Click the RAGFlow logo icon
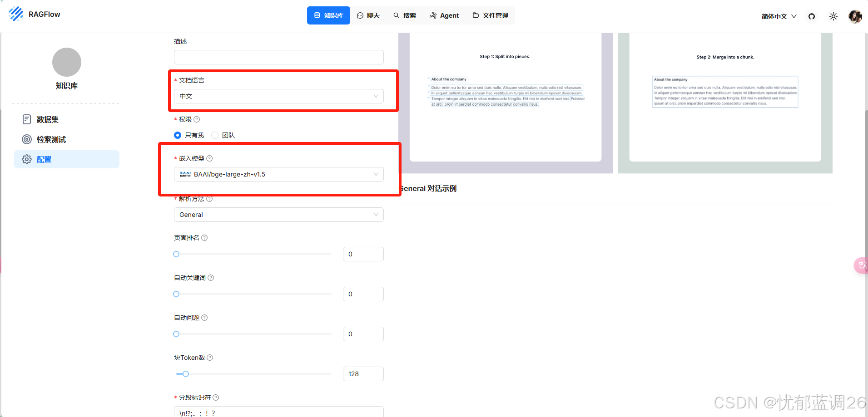Viewport: 868px width, 417px height. pyautogui.click(x=16, y=14)
